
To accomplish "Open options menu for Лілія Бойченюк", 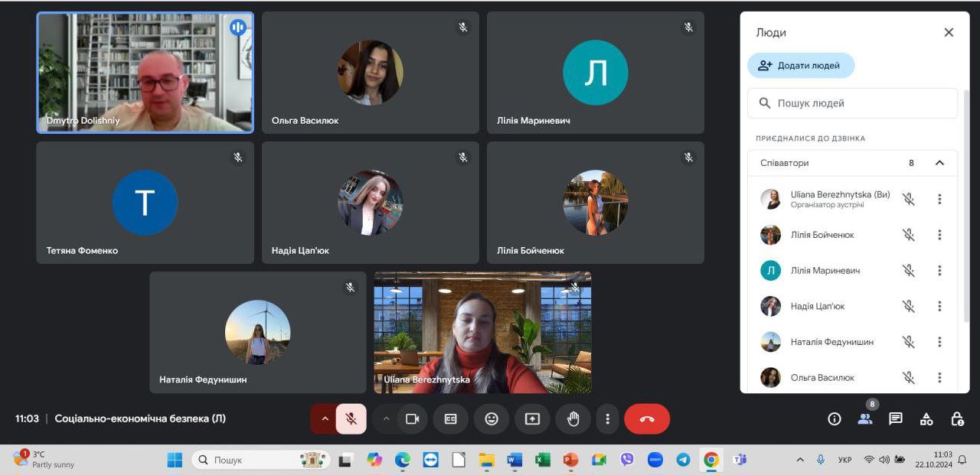I will (x=939, y=235).
